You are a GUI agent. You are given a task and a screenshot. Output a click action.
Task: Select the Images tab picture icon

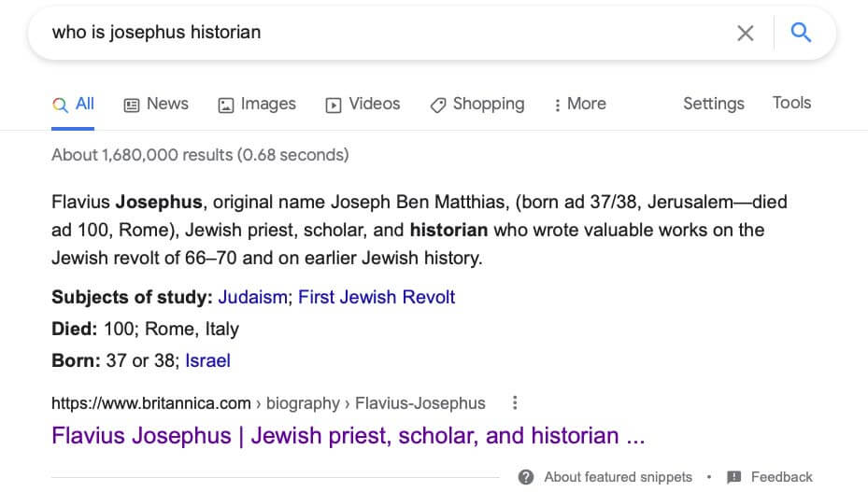(x=226, y=105)
